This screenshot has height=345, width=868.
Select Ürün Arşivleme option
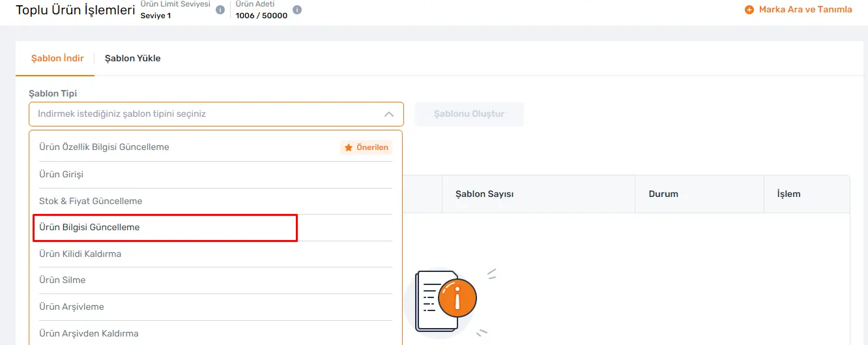pos(216,307)
